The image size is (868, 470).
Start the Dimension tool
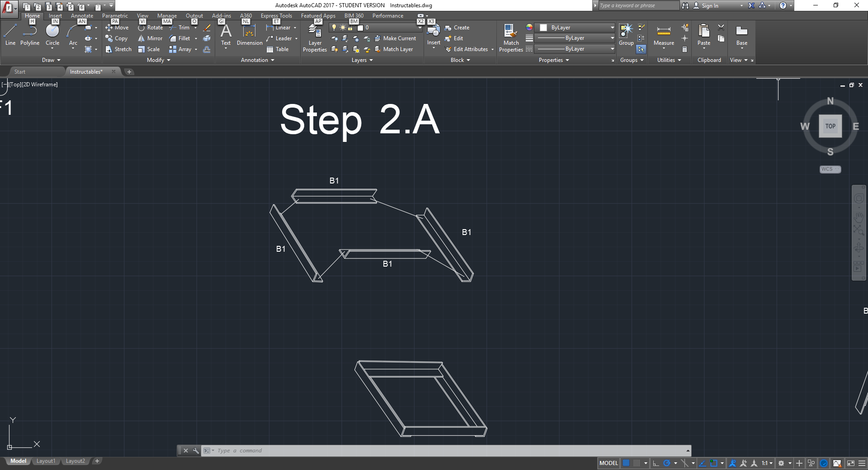250,35
